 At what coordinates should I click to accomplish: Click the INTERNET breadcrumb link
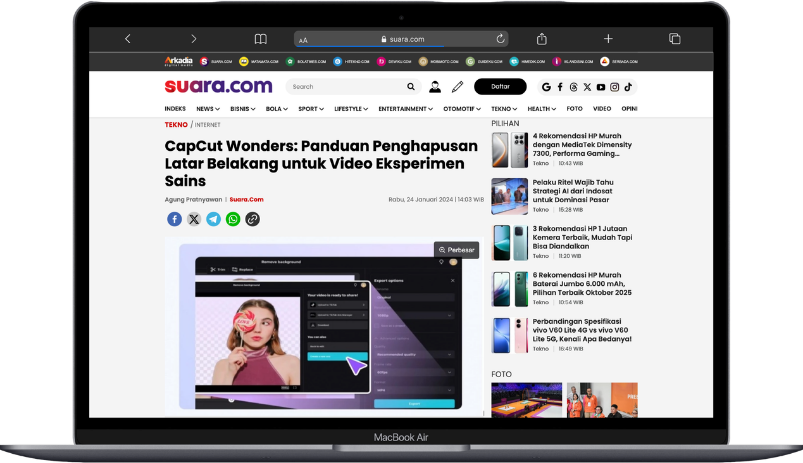pyautogui.click(x=207, y=125)
